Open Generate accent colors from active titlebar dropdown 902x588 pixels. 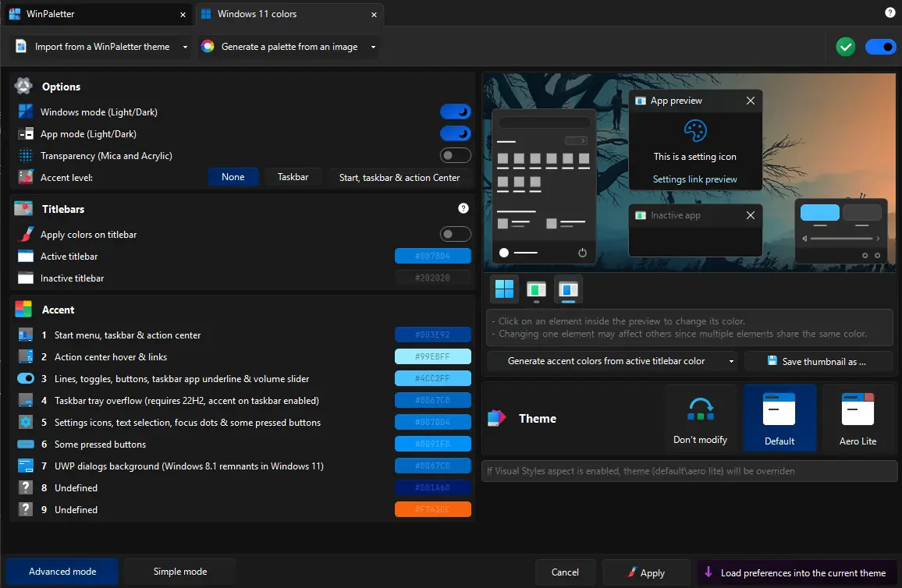612,361
